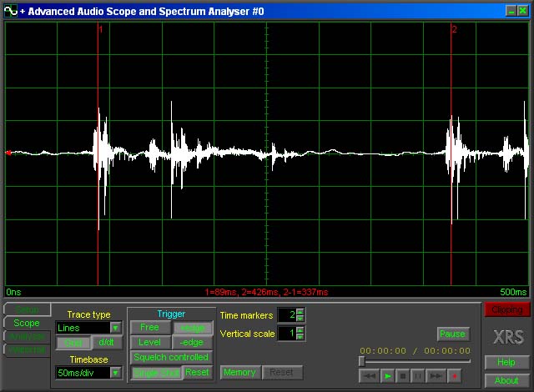Set trigger to +edge

(193, 328)
